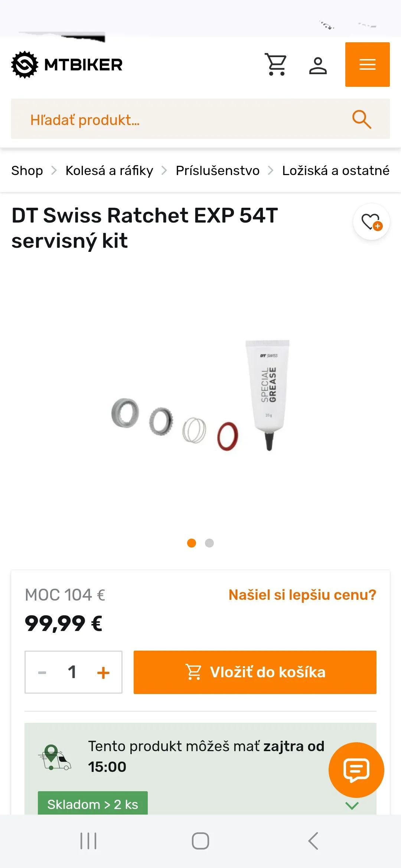
Task: Click Vložiť do košíka button
Action: coord(255,672)
